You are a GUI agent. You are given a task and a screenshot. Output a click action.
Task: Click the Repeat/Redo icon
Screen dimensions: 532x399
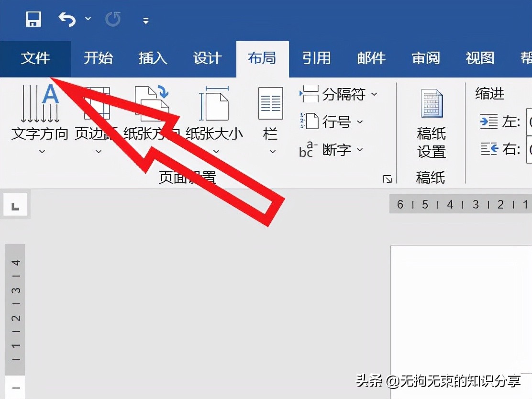[113, 19]
